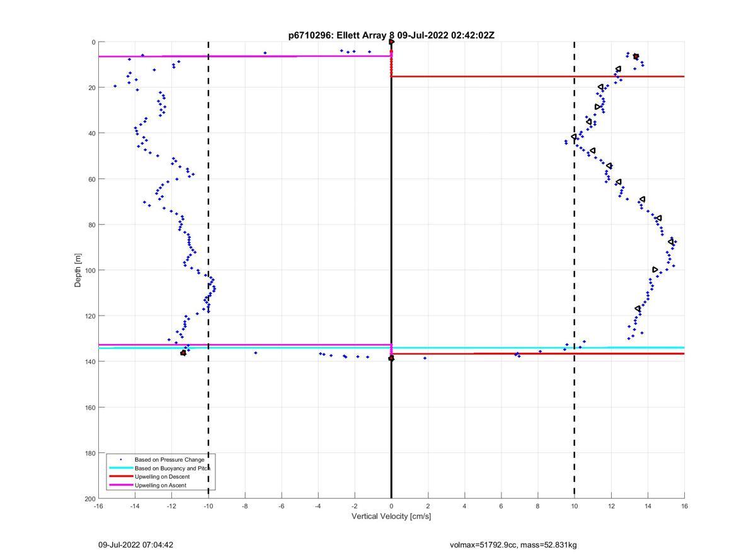Click depth-axis tick label '120'
This screenshot has height=560, width=756.
(90, 316)
